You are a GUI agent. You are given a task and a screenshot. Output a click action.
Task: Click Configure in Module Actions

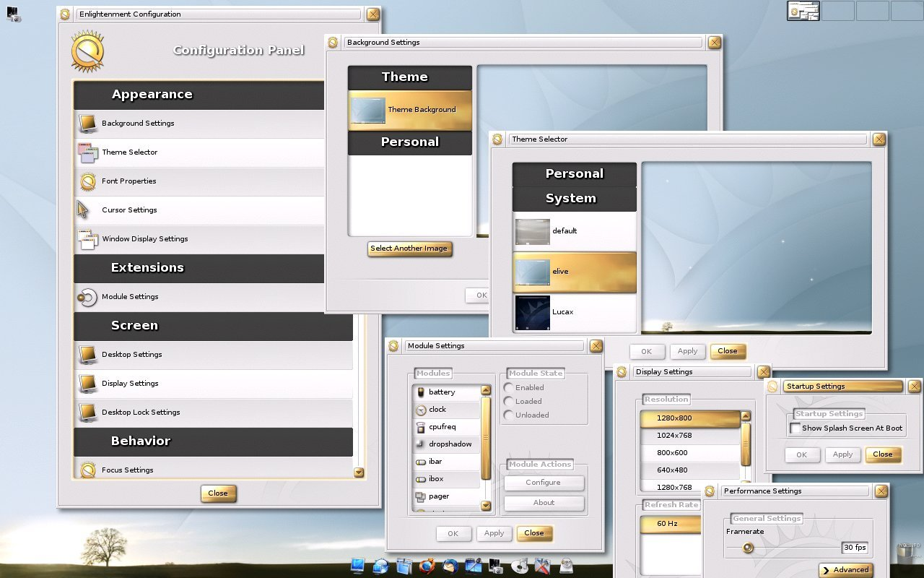pos(544,483)
